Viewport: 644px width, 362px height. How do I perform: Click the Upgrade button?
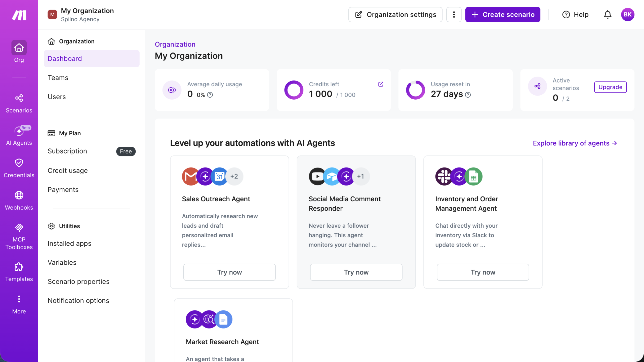coord(610,87)
